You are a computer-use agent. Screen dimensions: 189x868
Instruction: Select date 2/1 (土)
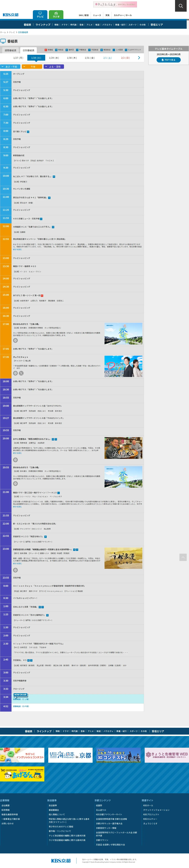(107, 58)
